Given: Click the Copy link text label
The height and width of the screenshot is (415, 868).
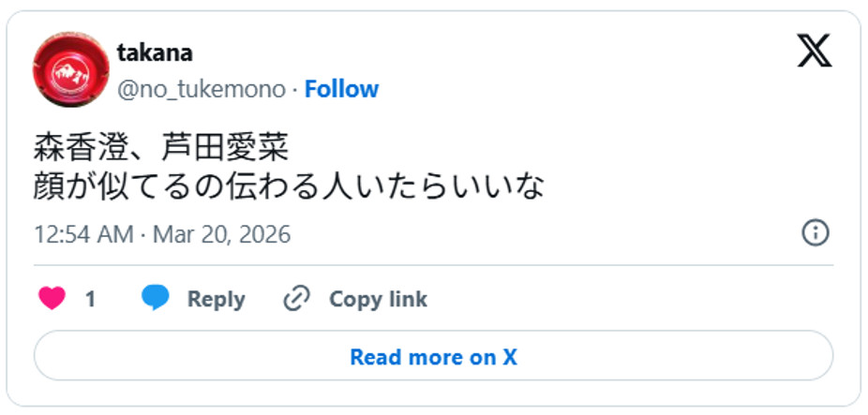Looking at the screenshot, I should (x=378, y=299).
